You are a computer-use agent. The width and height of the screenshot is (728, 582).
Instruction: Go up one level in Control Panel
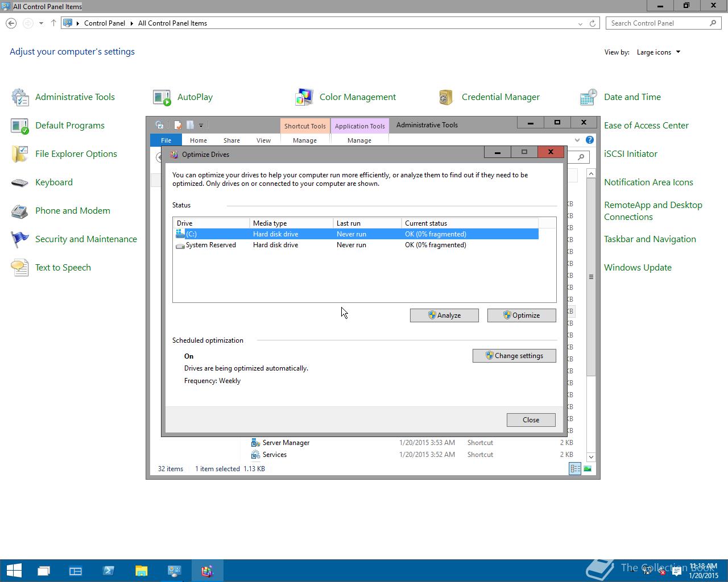(53, 23)
